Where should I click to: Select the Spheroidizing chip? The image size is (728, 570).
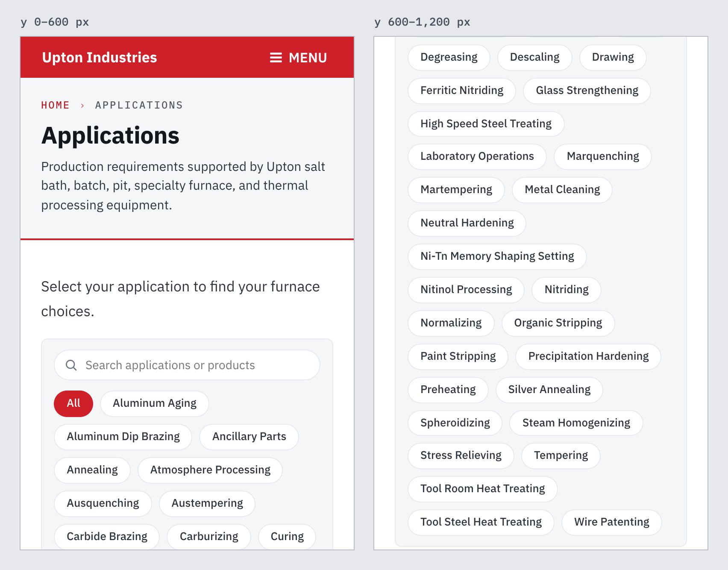(x=455, y=423)
